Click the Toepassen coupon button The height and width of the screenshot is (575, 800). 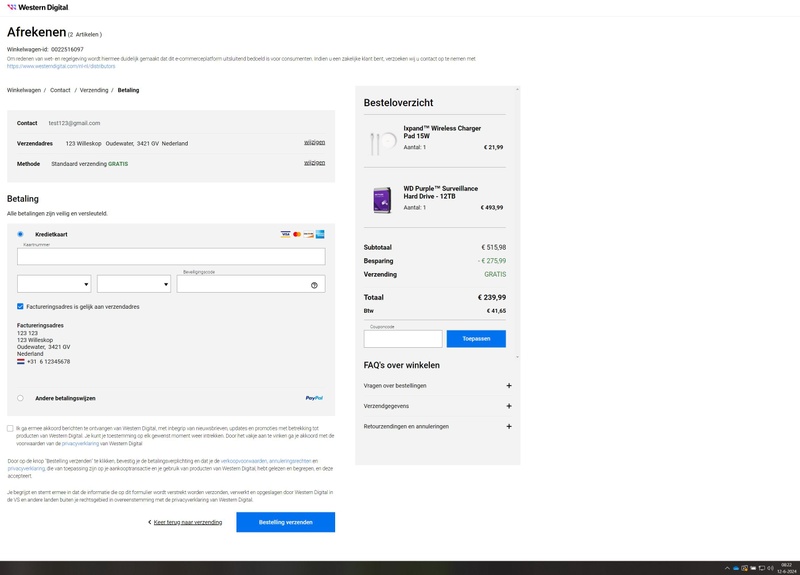coord(476,339)
